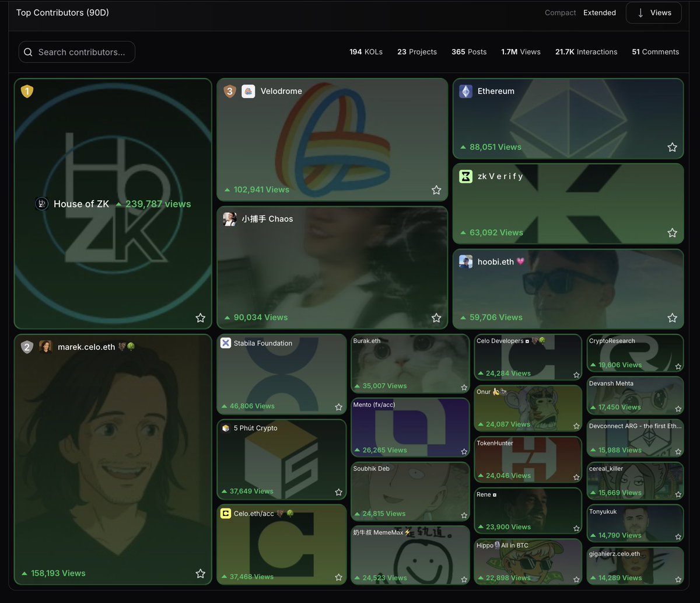
Task: Switch to Extended view
Action: coord(600,13)
